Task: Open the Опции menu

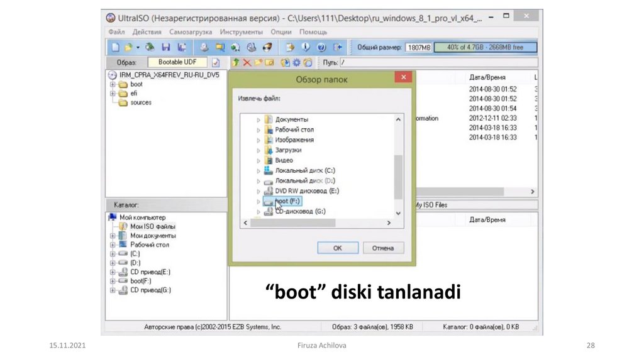Action: pyautogui.click(x=281, y=32)
